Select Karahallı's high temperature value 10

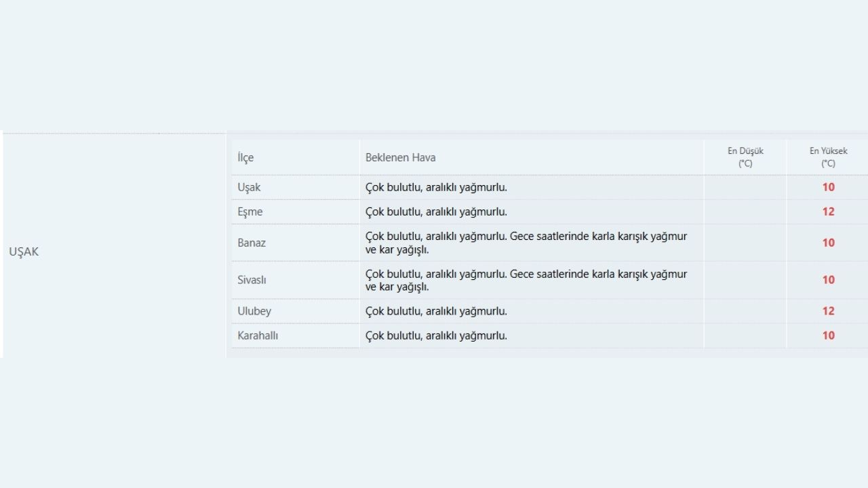pos(828,335)
